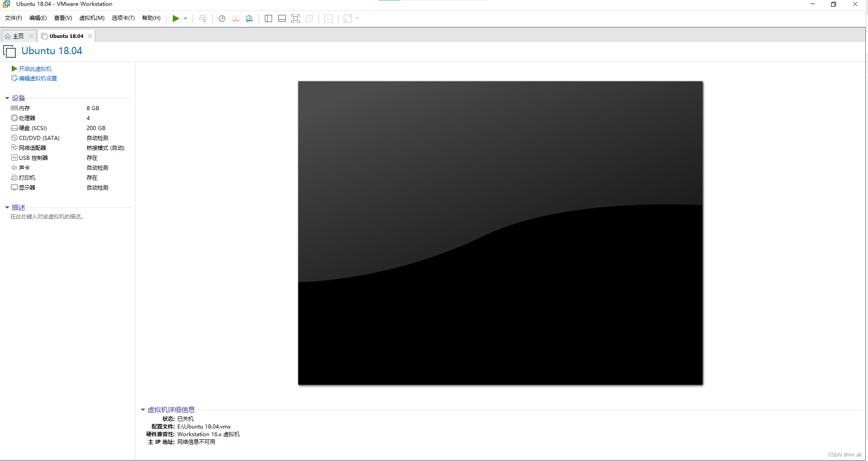868x461 pixels.
Task: Click the full screen mode icon
Action: tap(295, 19)
